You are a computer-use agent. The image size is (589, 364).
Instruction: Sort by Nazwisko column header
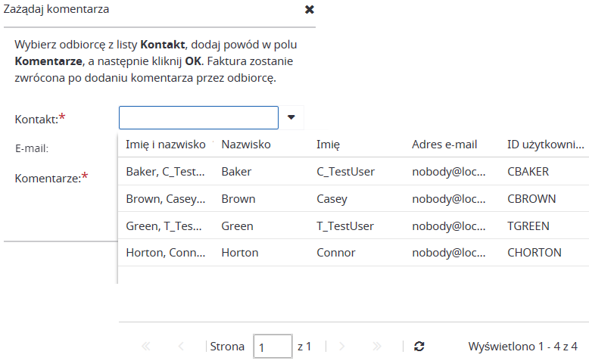pyautogui.click(x=245, y=144)
